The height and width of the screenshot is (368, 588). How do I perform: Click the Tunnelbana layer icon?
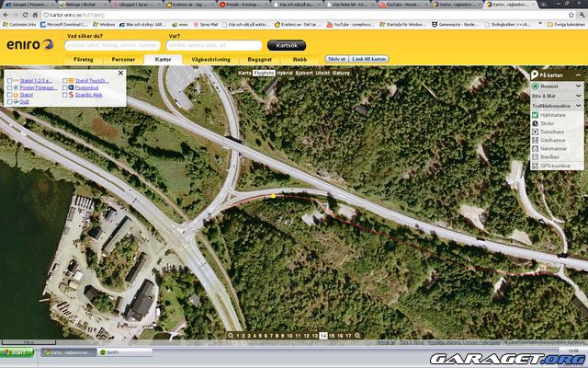(534, 132)
